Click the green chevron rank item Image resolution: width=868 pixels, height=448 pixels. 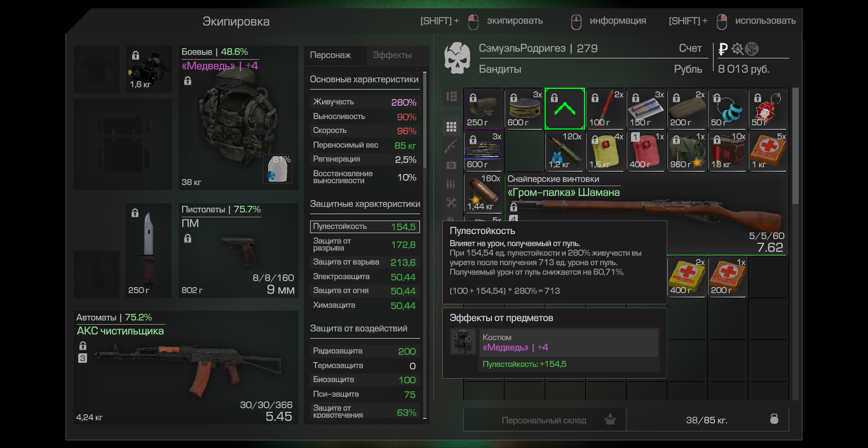(565, 109)
